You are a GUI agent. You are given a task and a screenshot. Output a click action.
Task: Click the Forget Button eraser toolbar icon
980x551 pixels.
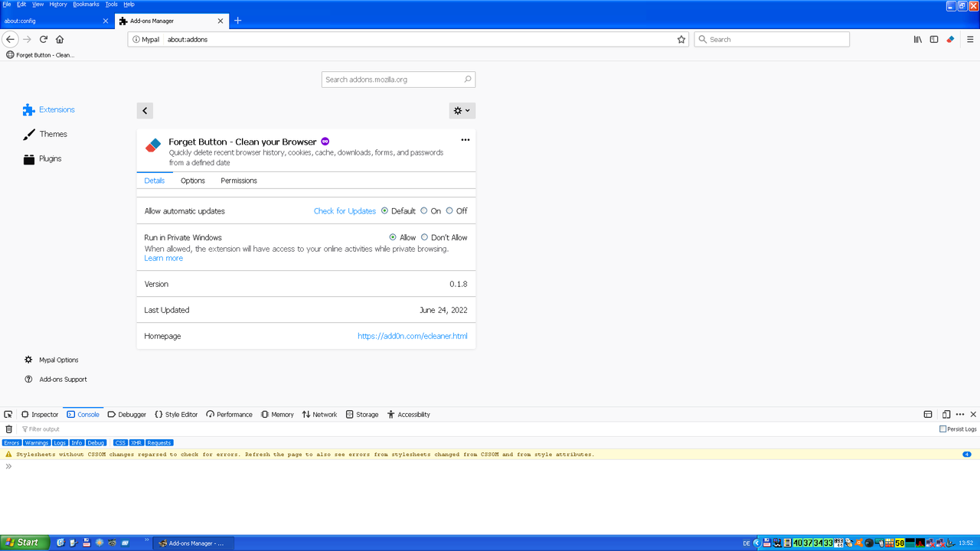(x=950, y=39)
